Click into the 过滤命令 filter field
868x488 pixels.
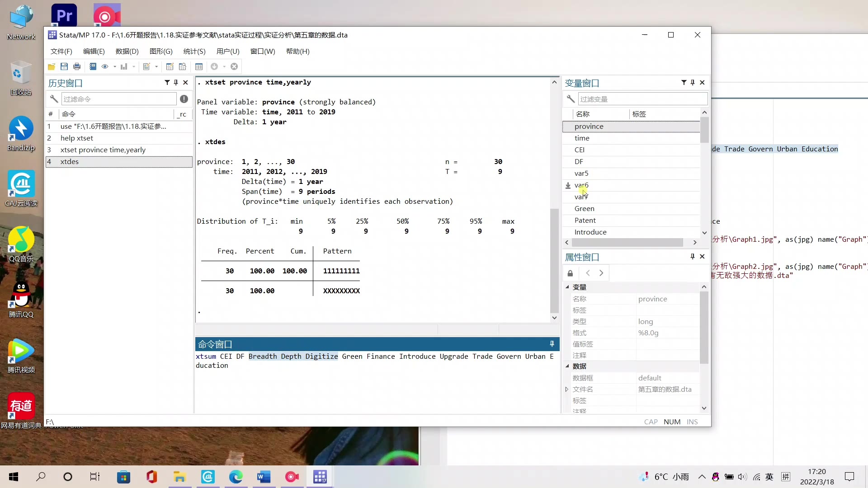[118, 99]
